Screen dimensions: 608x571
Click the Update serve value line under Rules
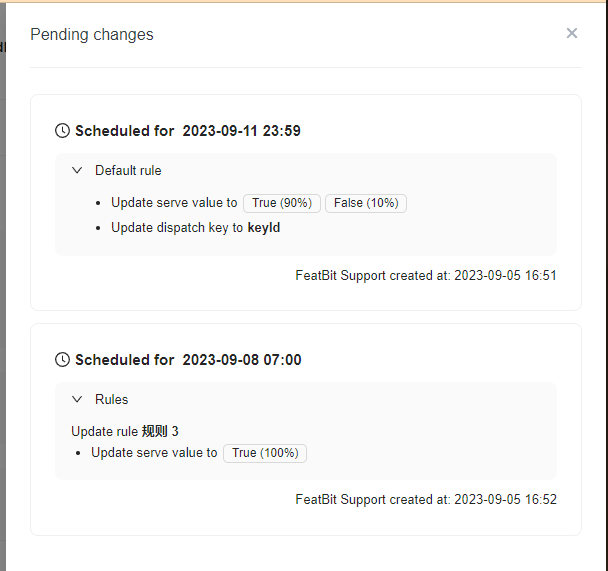click(x=154, y=453)
